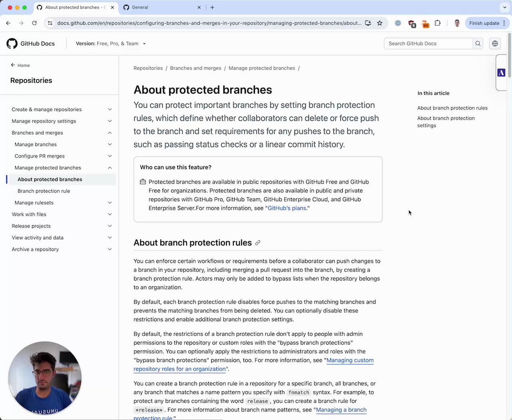Click Repositories breadcrumb link
This screenshot has width=512, height=420.
[x=148, y=68]
